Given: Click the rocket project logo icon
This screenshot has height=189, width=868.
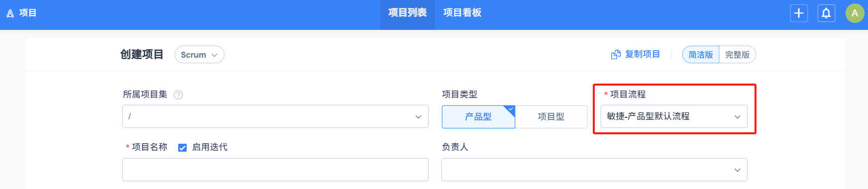Looking at the screenshot, I should pos(10,13).
